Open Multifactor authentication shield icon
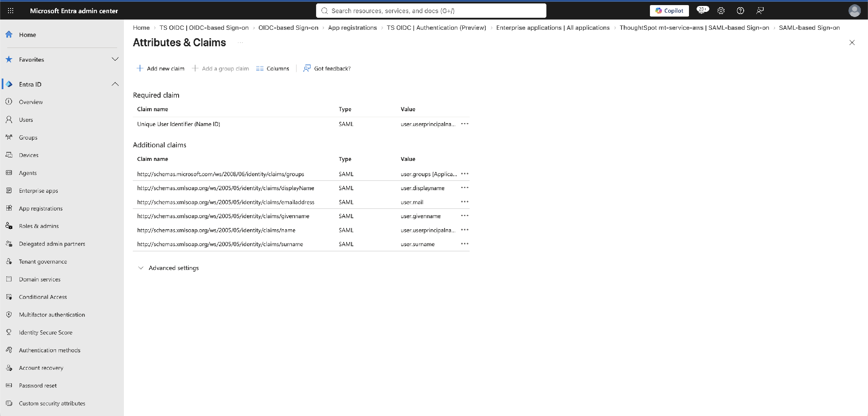Screen dimensions: 868x416 tap(9, 315)
